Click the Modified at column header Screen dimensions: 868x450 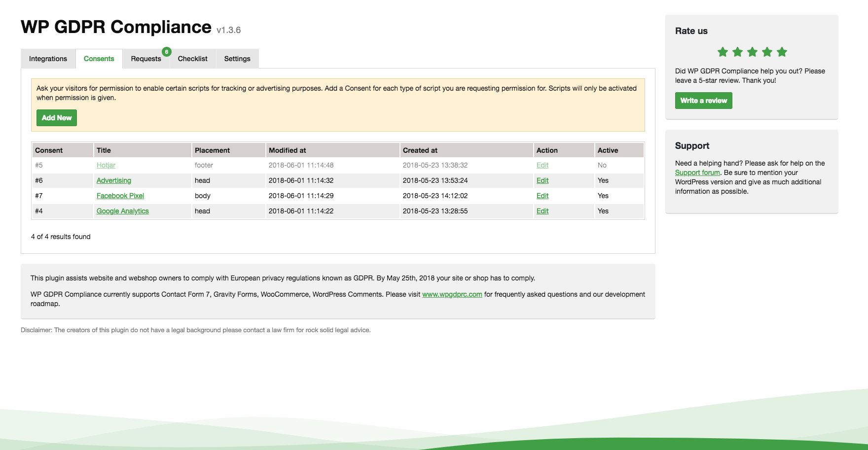point(333,150)
